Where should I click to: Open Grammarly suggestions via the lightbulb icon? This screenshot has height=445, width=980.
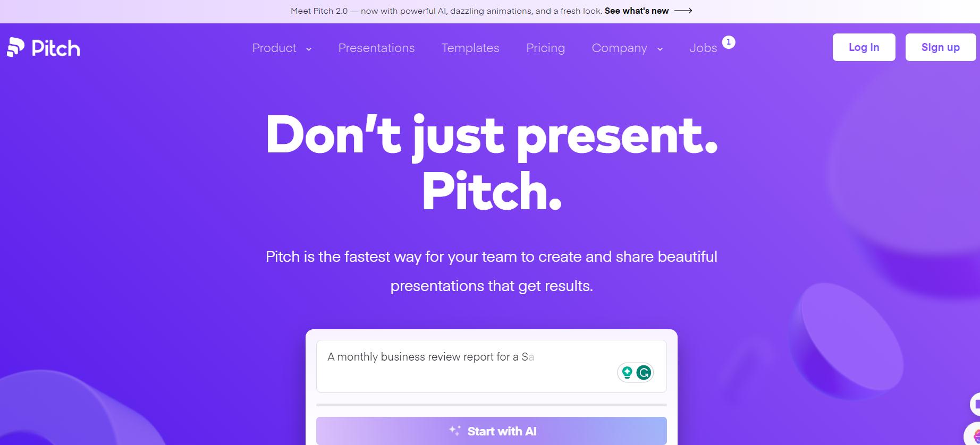pyautogui.click(x=627, y=372)
